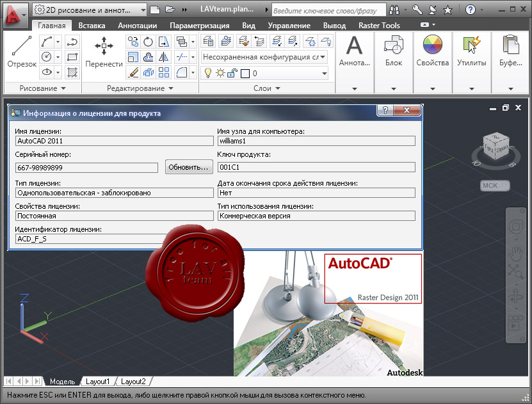Image resolution: width=532 pixels, height=404 pixels.
Task: Click the Свойства panel button
Action: coord(433,51)
